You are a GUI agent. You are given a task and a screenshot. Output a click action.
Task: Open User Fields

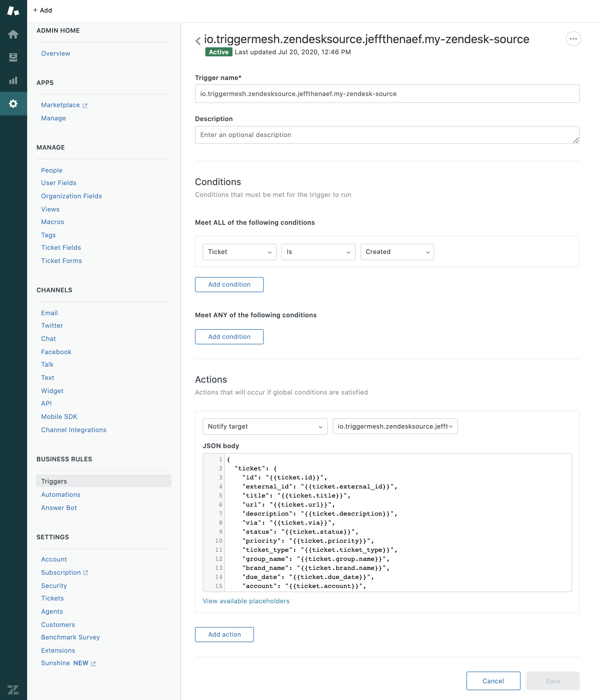pyautogui.click(x=59, y=183)
